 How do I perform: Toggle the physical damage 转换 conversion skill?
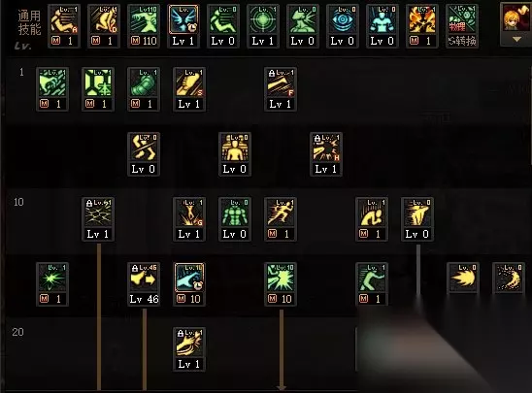[x=462, y=26]
